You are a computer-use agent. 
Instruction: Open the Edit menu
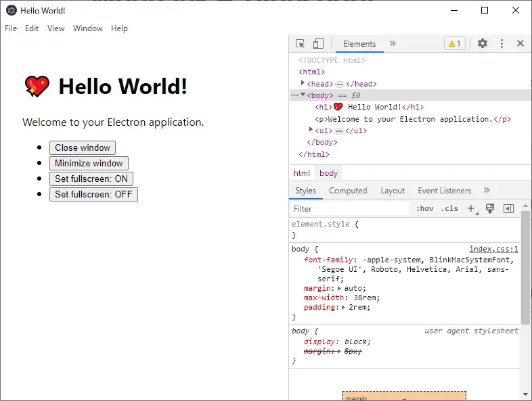(32, 28)
